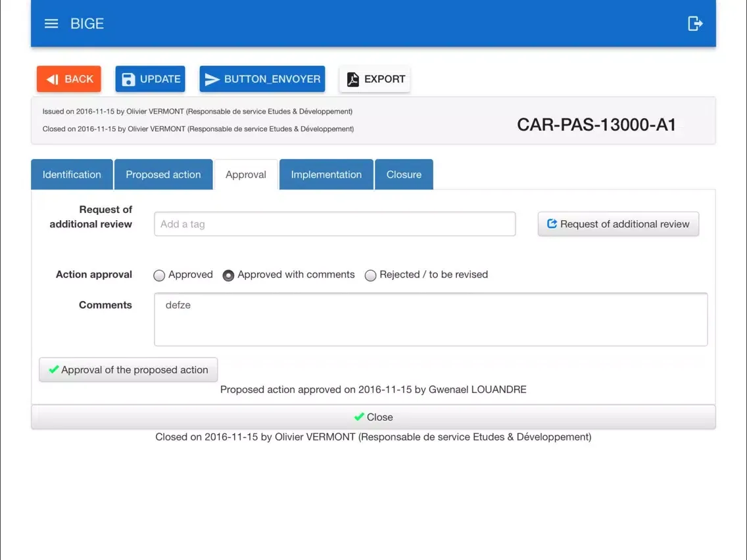Select Approved with comments radio option
747x560 pixels.
point(228,275)
